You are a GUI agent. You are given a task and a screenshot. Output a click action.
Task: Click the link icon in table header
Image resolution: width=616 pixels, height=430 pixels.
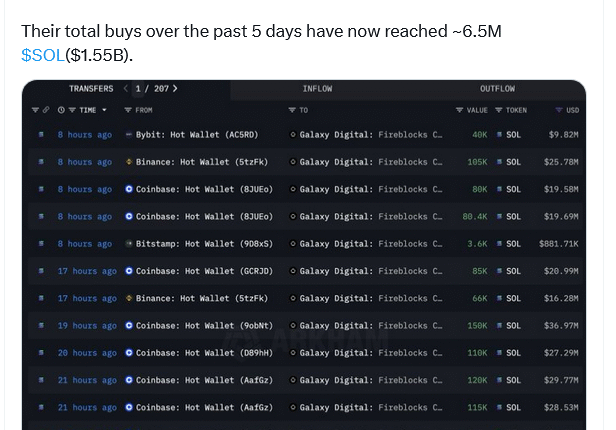45,110
